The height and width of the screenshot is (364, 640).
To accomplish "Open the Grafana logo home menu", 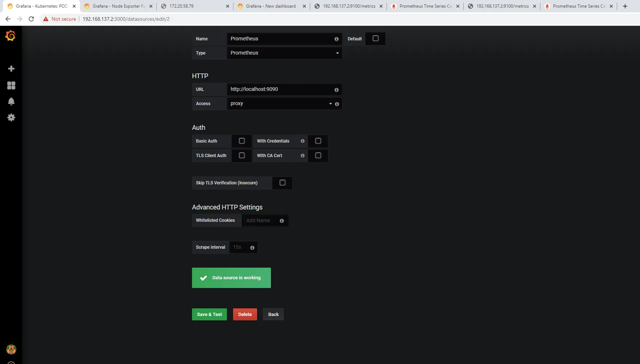I will pos(11,36).
